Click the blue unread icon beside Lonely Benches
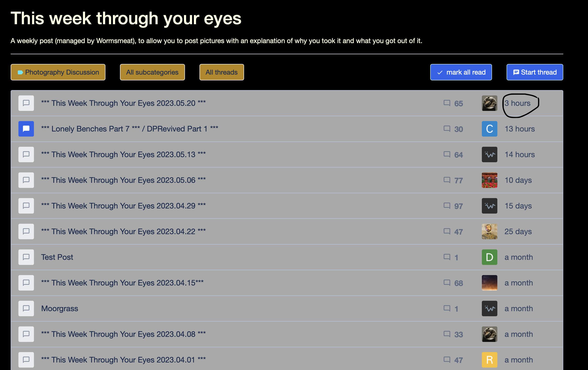 (26, 129)
